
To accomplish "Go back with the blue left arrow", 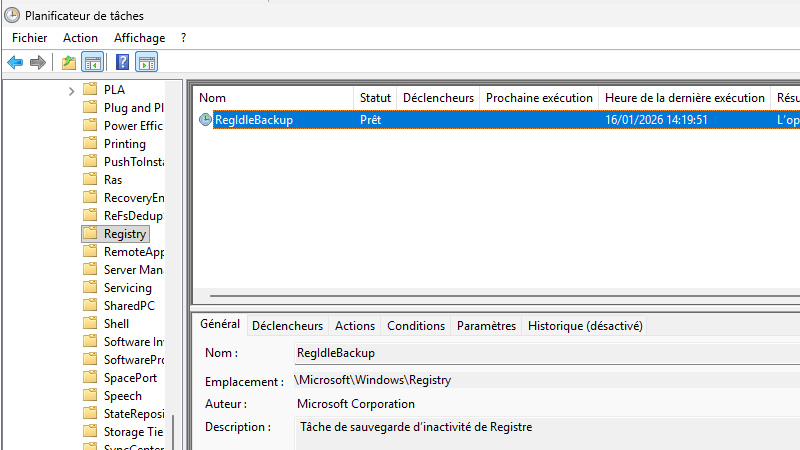I will (15, 63).
